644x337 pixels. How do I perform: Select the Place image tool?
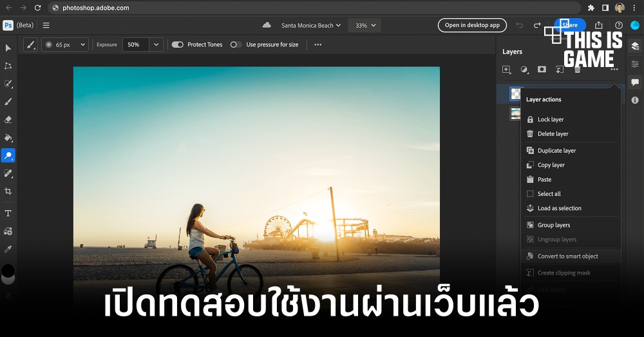point(8,231)
